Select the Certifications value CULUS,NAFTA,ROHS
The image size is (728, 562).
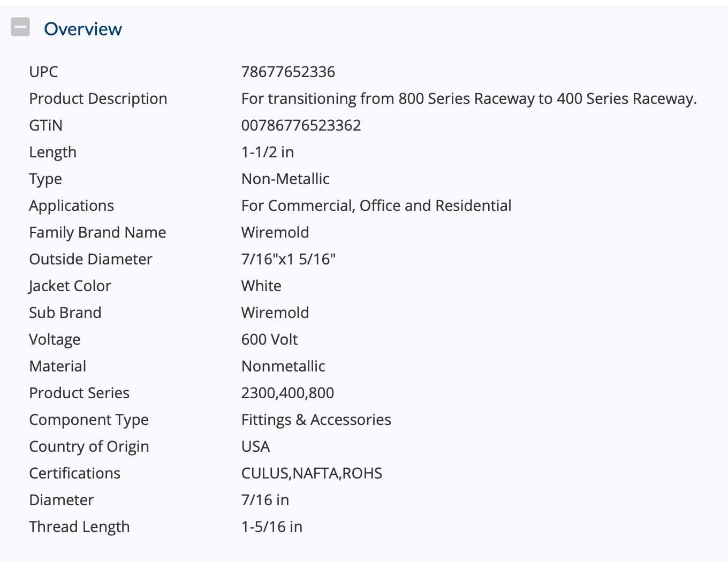pos(312,473)
